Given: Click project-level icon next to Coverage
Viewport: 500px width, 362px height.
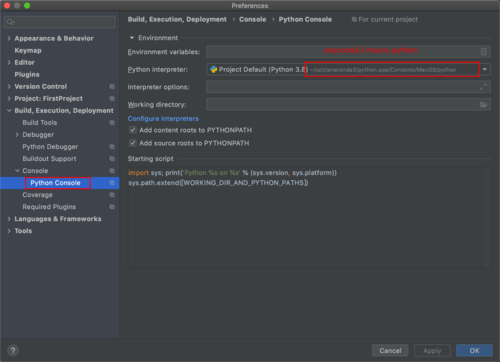Looking at the screenshot, I should click(112, 195).
